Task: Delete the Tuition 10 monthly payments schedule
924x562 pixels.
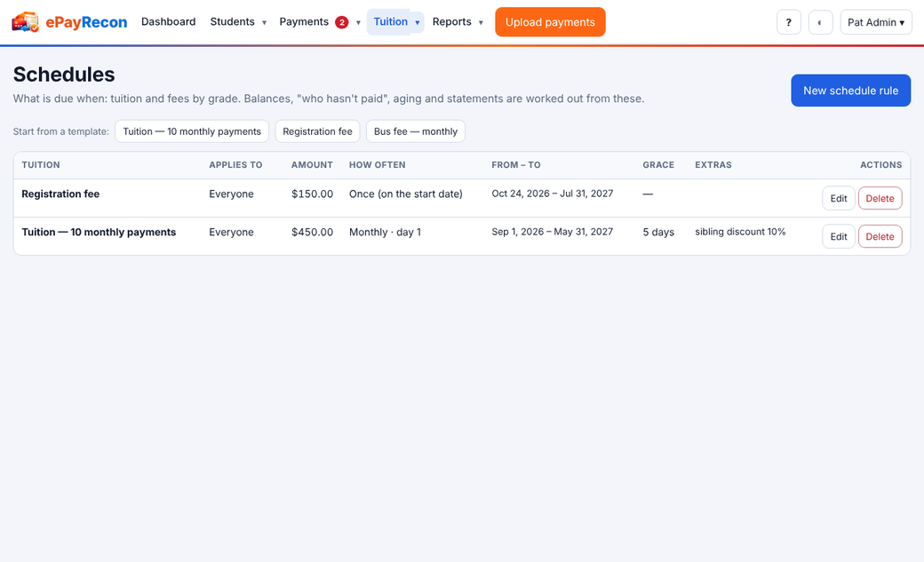Action: (880, 236)
